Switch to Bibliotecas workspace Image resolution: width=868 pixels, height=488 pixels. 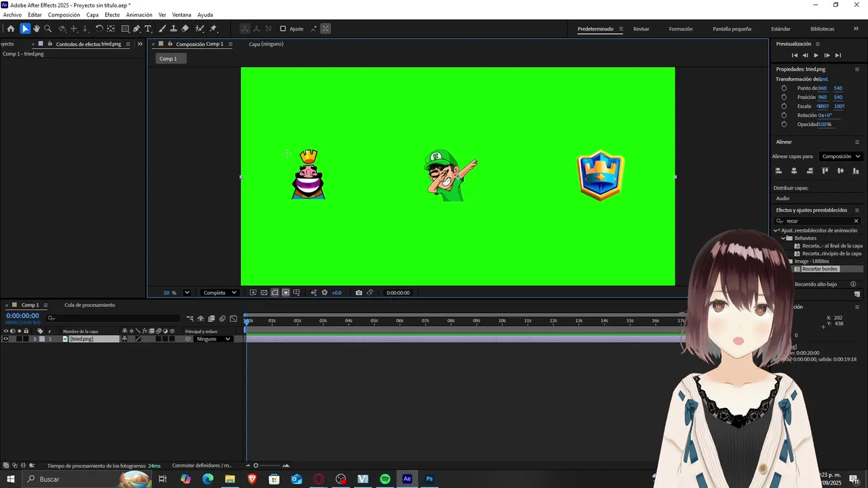822,29
